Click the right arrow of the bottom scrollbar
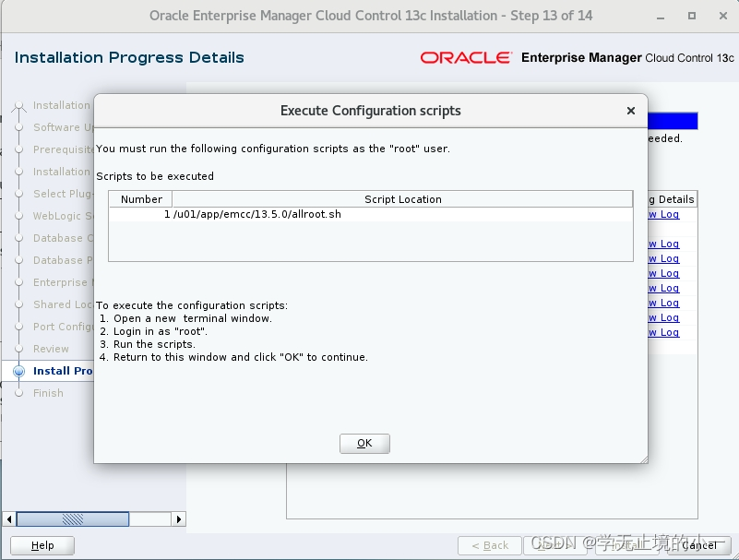The image size is (739, 560). pos(177,519)
